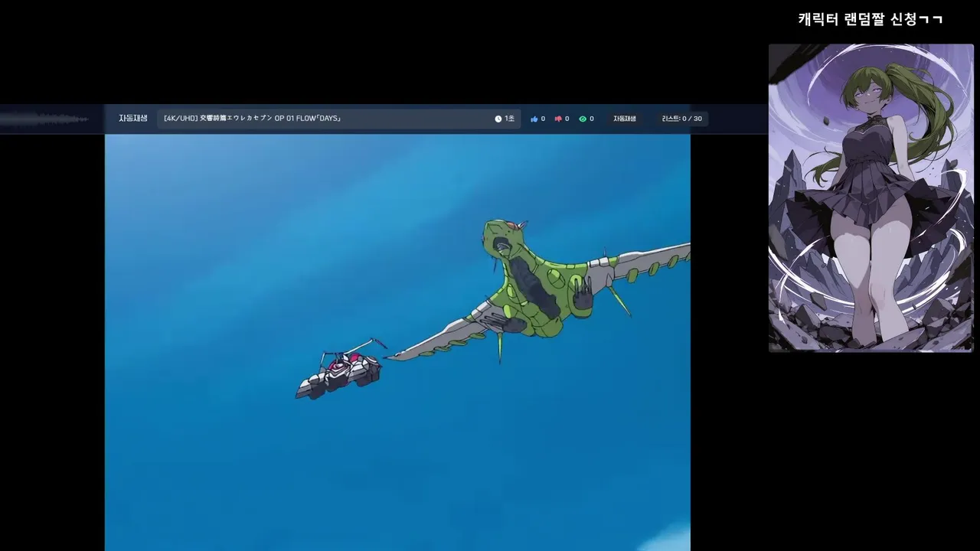Open the 리스트: 0 / 30 playlist counter
Viewport: 980px width, 551px height.
click(681, 119)
